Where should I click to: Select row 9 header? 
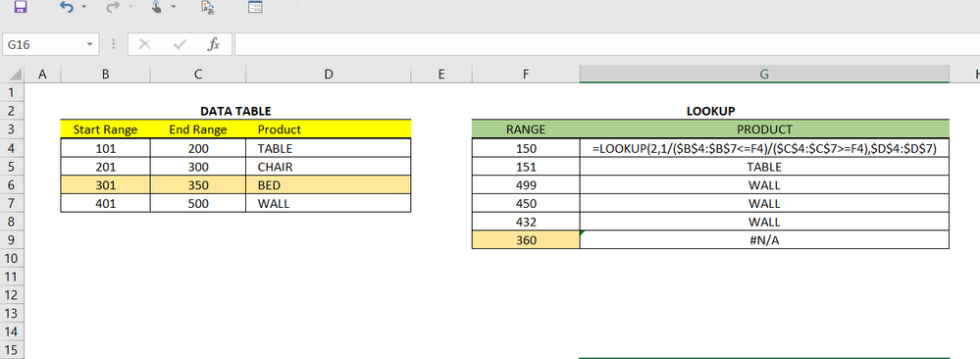12,240
